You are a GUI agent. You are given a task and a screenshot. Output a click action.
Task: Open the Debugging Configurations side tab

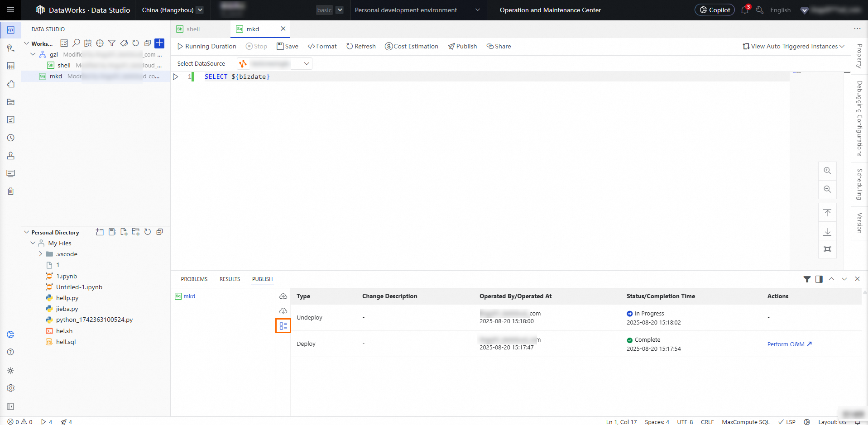(859, 119)
